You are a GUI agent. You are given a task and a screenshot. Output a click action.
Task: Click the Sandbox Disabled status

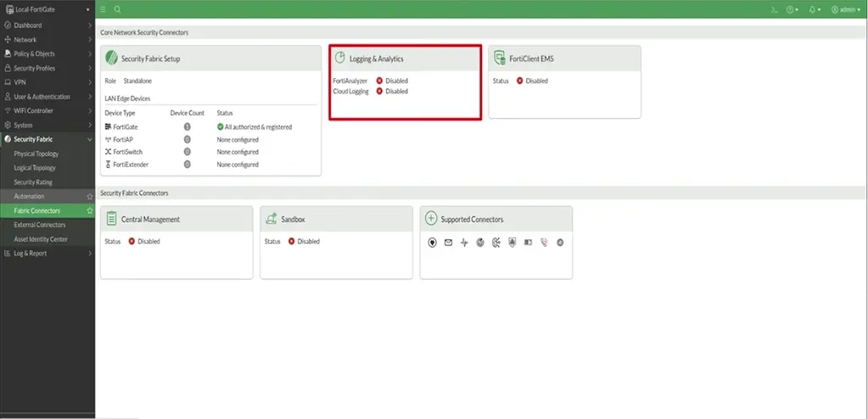pyautogui.click(x=304, y=242)
